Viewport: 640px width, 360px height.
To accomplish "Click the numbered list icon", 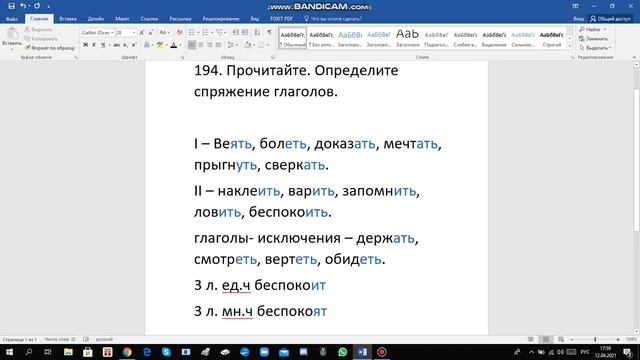I will click(x=205, y=33).
